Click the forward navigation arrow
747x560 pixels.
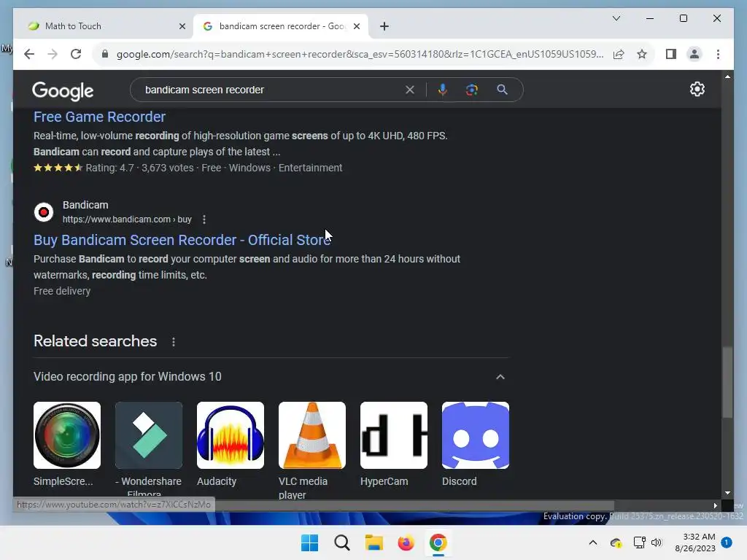(53, 54)
